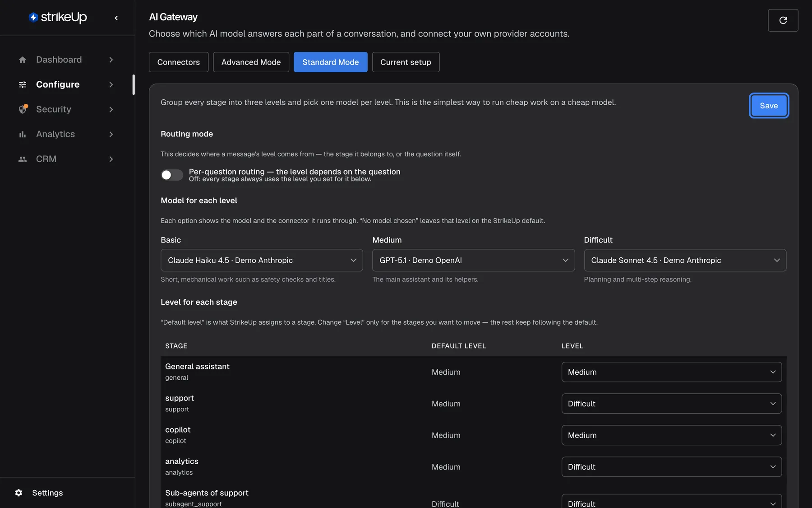Expand the Configure menu chevron
Image resolution: width=812 pixels, height=508 pixels.
coord(111,84)
